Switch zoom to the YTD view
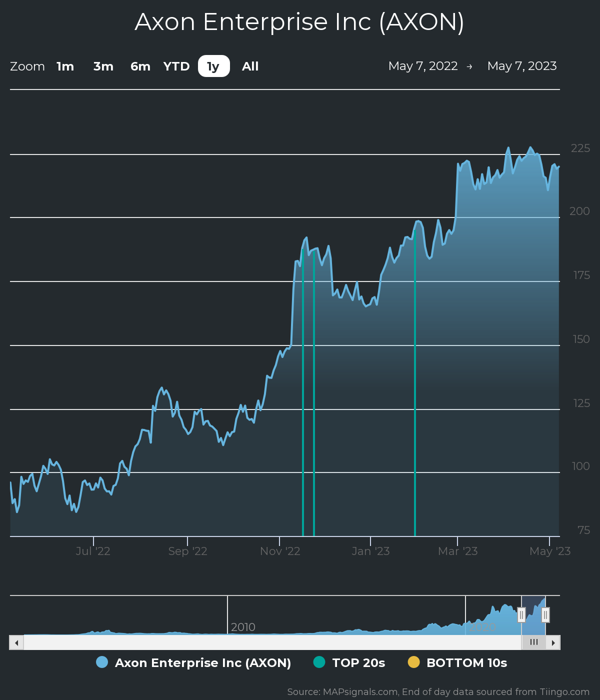Viewport: 600px width, 700px height. [x=176, y=65]
